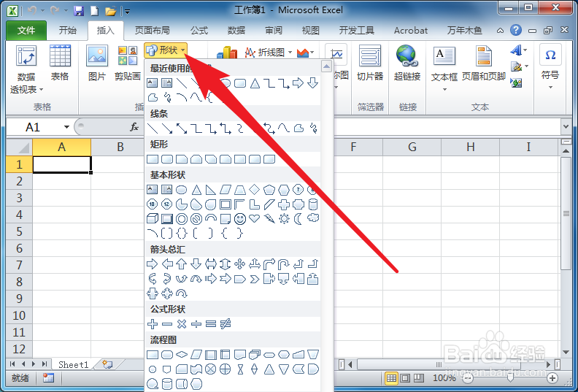Select the crescent moon shape

pyautogui.click(x=298, y=219)
